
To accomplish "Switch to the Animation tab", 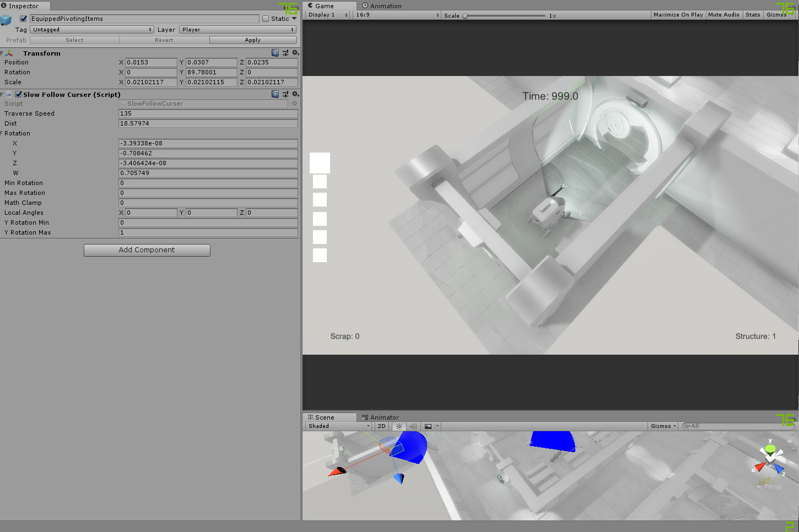I will coord(382,6).
